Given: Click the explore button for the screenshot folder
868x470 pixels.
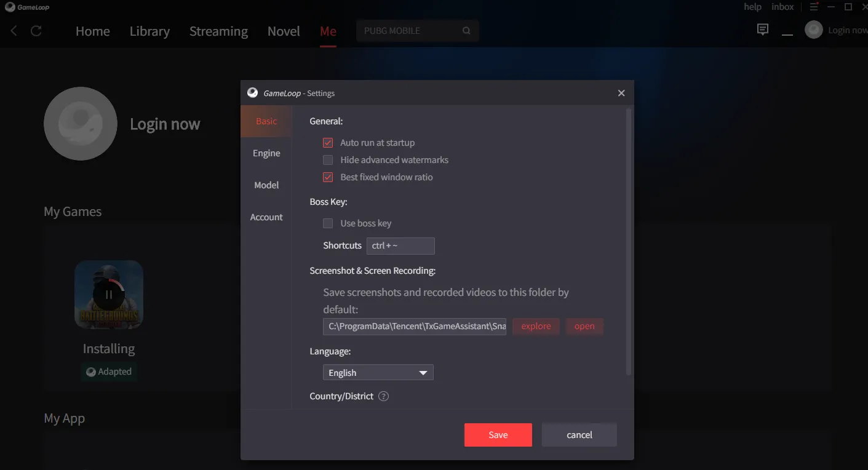Looking at the screenshot, I should tap(536, 326).
